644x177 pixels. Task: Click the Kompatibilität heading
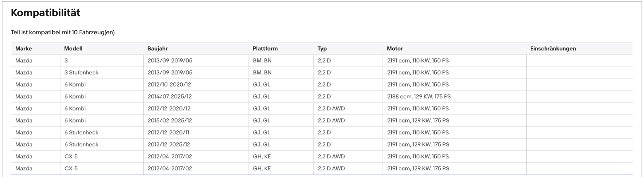[45, 13]
